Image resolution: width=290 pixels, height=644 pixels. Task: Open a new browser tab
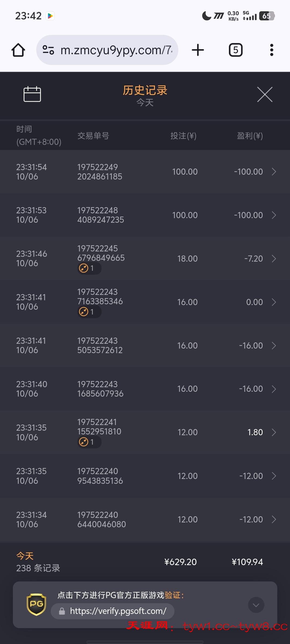[198, 50]
